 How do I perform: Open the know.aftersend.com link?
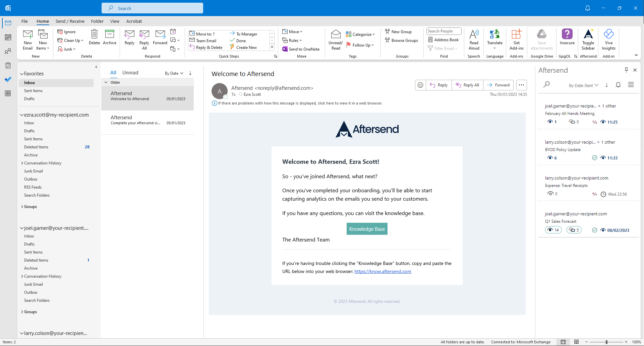[x=383, y=272]
